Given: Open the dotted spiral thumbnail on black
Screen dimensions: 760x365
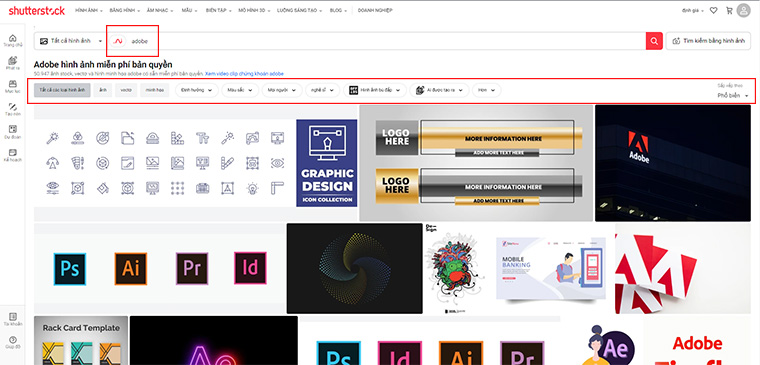Looking at the screenshot, I should coord(355,268).
